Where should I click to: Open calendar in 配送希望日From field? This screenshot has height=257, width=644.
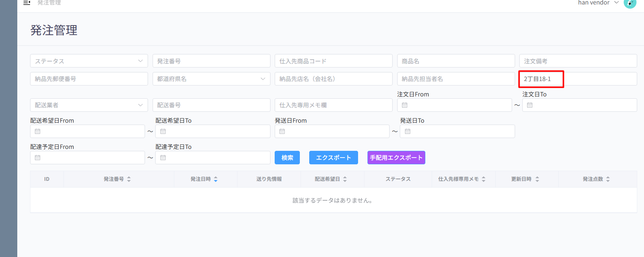[x=38, y=132]
